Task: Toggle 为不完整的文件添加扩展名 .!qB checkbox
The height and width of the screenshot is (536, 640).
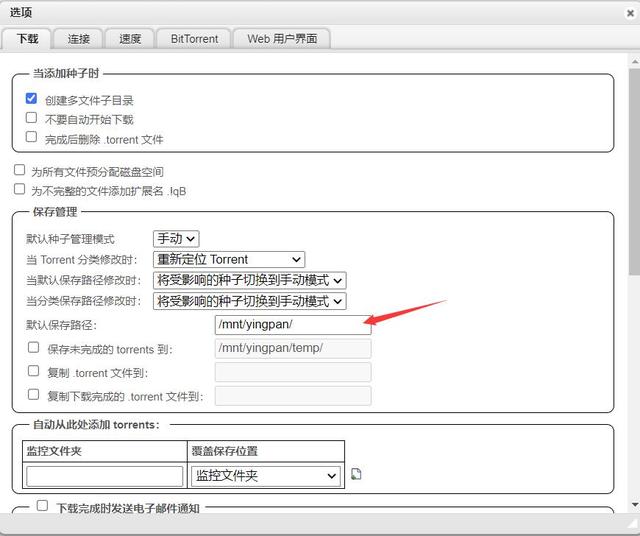Action: pos(20,189)
